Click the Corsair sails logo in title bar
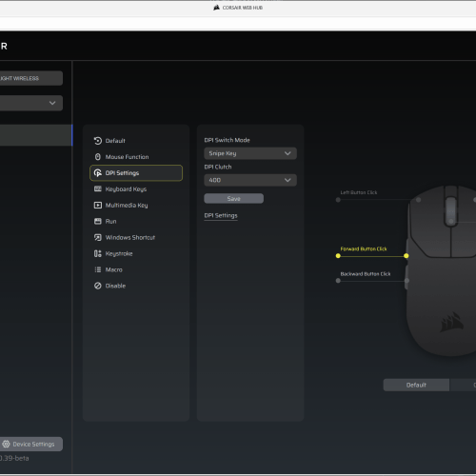Viewport: 476px width, 476px height. [x=217, y=8]
